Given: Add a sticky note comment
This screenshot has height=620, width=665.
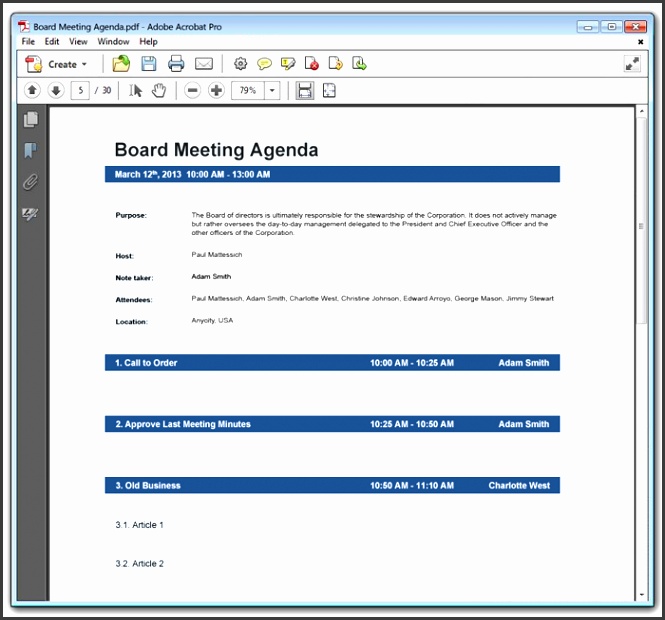Looking at the screenshot, I should click(x=264, y=64).
